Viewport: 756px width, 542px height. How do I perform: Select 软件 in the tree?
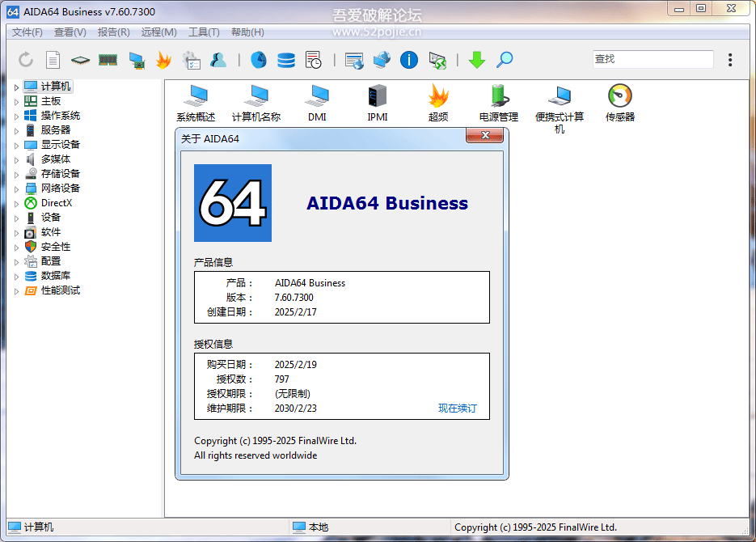[51, 232]
